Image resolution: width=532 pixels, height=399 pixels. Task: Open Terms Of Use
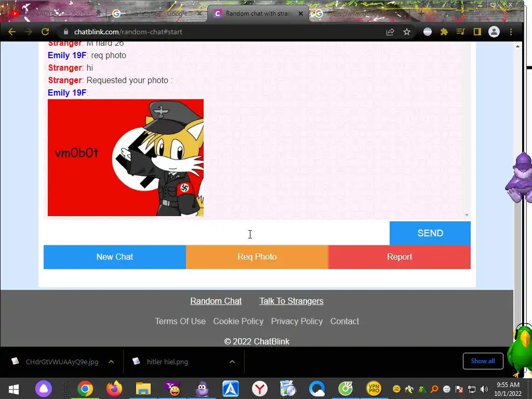click(x=180, y=321)
